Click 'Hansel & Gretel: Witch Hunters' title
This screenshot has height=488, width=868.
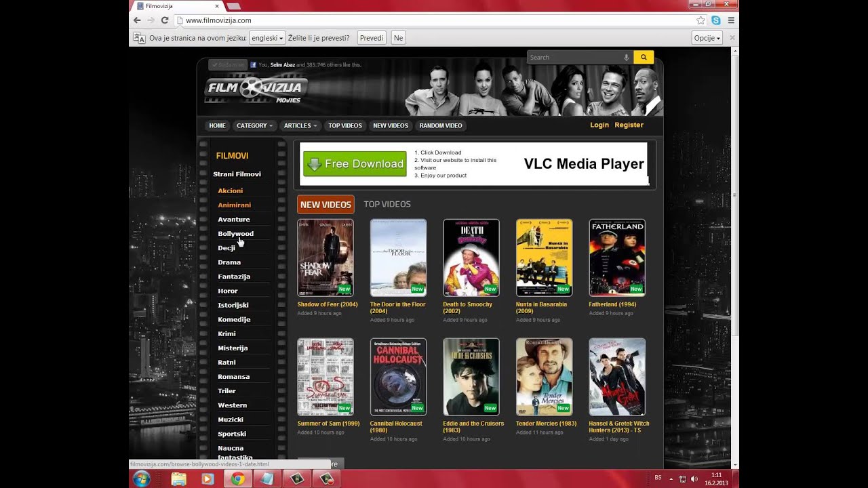tap(619, 427)
